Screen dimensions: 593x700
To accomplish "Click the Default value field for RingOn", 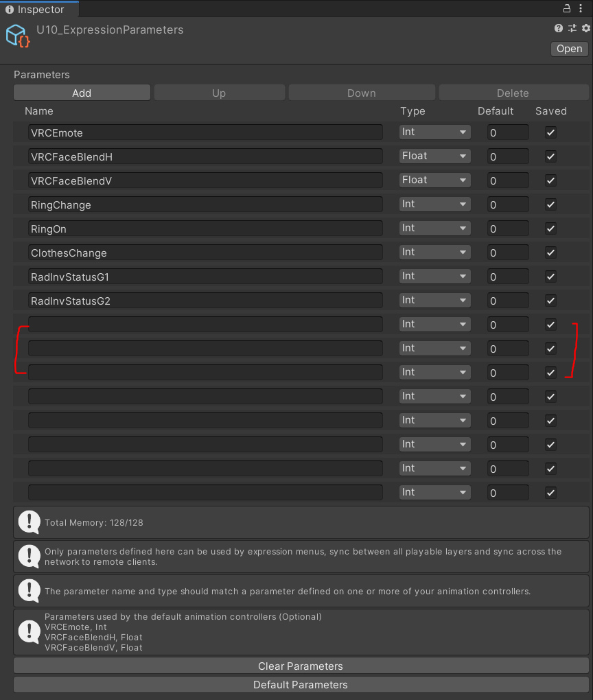I will click(x=508, y=229).
